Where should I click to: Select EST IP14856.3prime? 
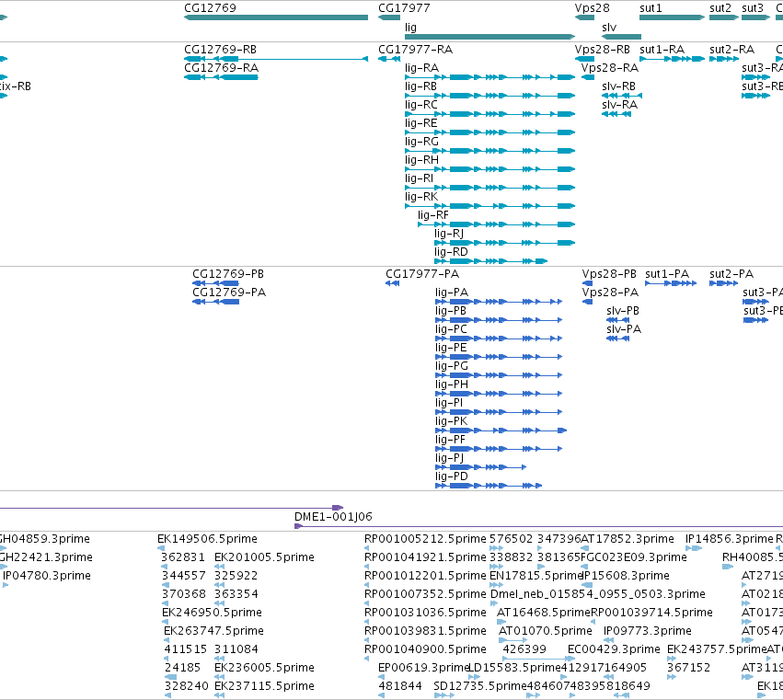(x=694, y=549)
